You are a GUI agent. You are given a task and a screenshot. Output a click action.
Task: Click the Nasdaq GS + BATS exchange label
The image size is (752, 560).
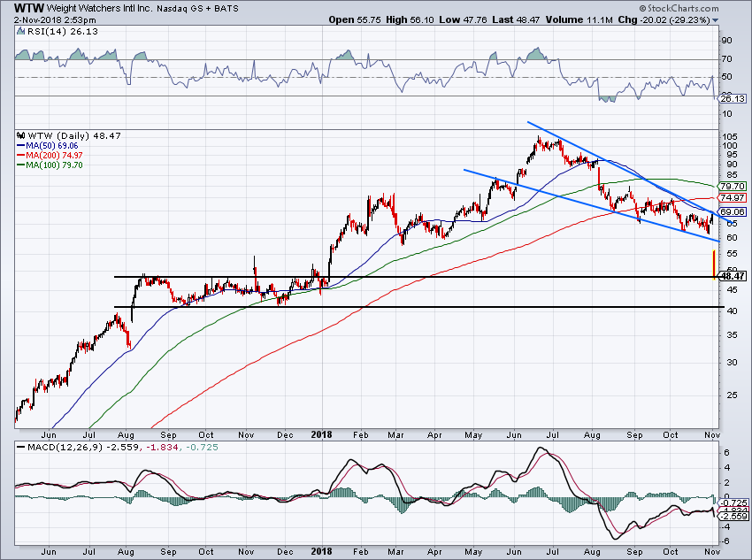coord(197,9)
